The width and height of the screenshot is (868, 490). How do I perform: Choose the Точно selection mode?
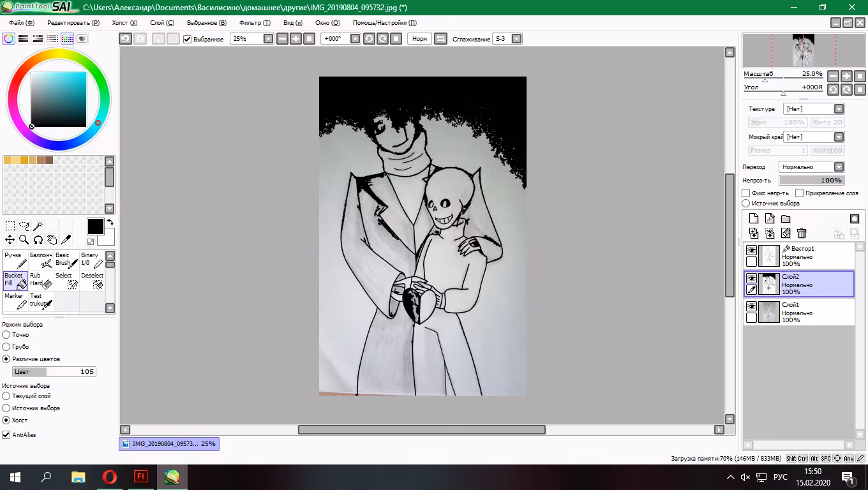[6, 334]
